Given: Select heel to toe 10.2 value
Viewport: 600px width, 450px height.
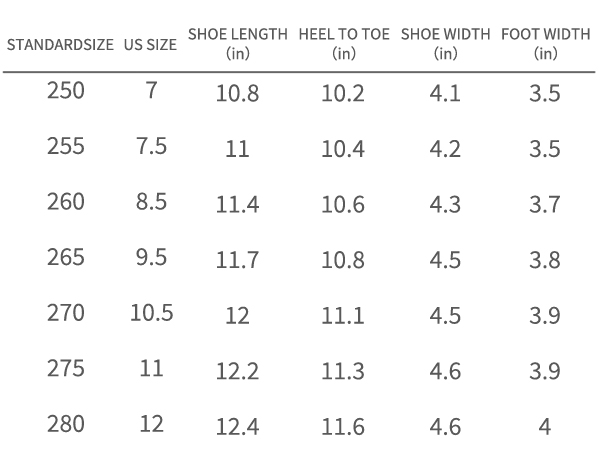Looking at the screenshot, I should (x=342, y=95).
